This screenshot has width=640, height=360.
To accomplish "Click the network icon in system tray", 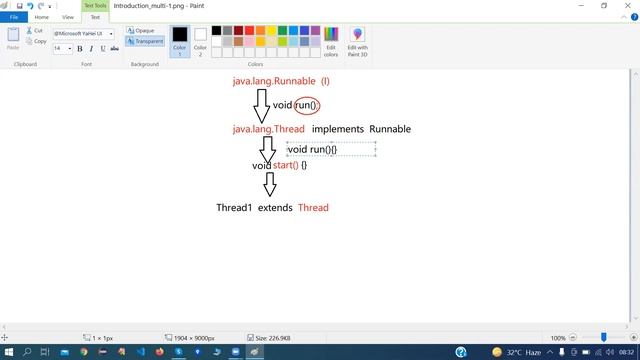I will point(598,352).
